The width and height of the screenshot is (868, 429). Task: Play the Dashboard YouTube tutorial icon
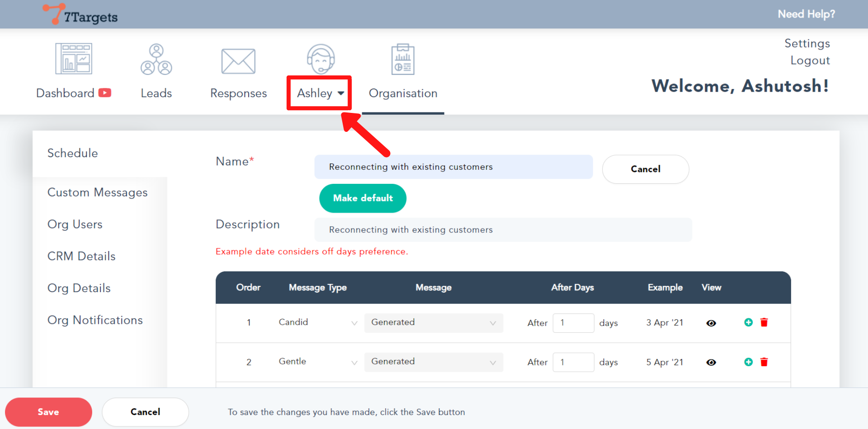click(x=104, y=93)
